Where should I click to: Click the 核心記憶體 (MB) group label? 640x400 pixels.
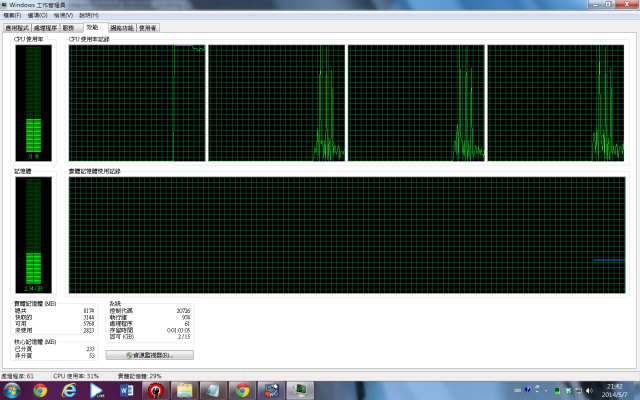coord(35,342)
